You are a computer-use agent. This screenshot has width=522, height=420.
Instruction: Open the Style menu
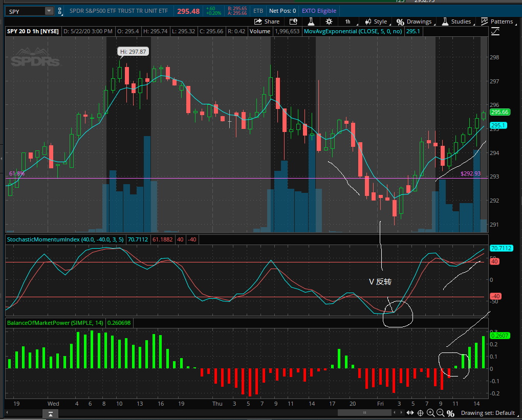[x=377, y=21]
